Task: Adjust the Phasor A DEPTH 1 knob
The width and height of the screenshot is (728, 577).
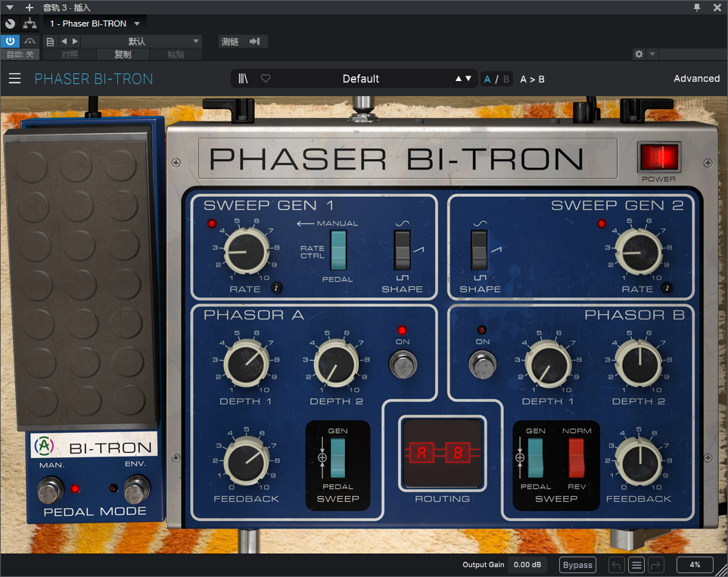Action: coord(247,363)
